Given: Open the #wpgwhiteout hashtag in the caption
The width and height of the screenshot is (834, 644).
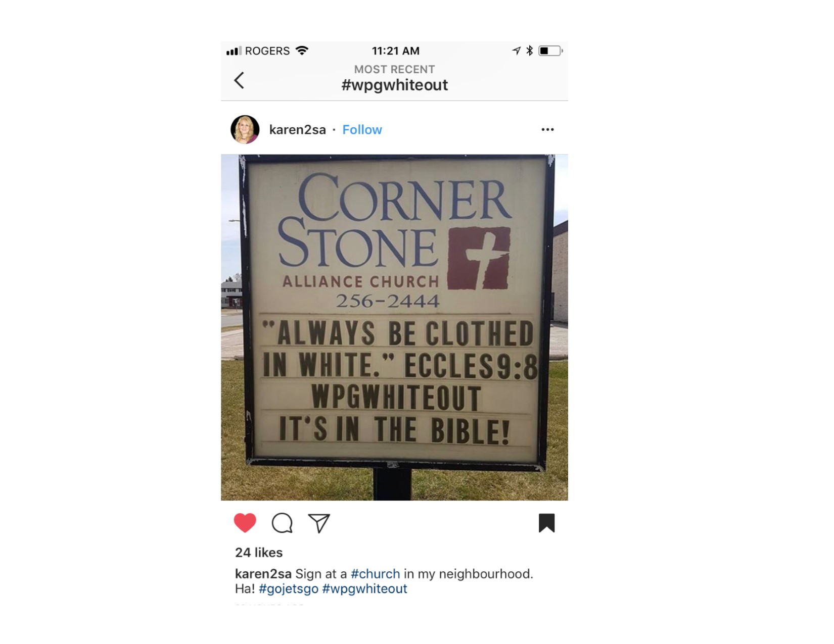Looking at the screenshot, I should point(364,589).
